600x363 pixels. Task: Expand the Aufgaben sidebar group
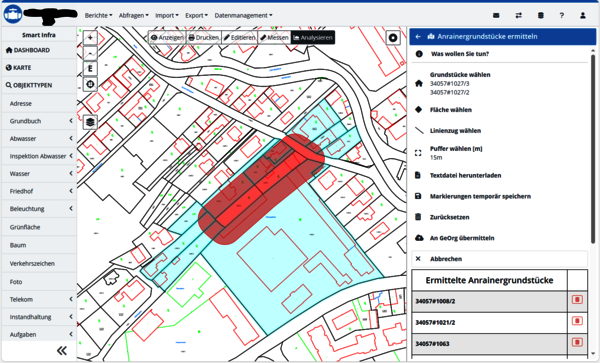point(39,334)
